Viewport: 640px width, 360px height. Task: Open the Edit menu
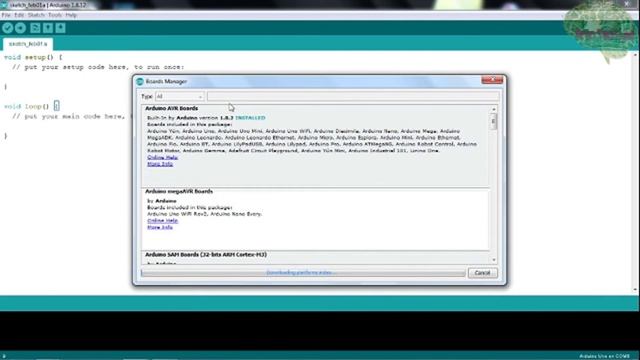click(19, 15)
